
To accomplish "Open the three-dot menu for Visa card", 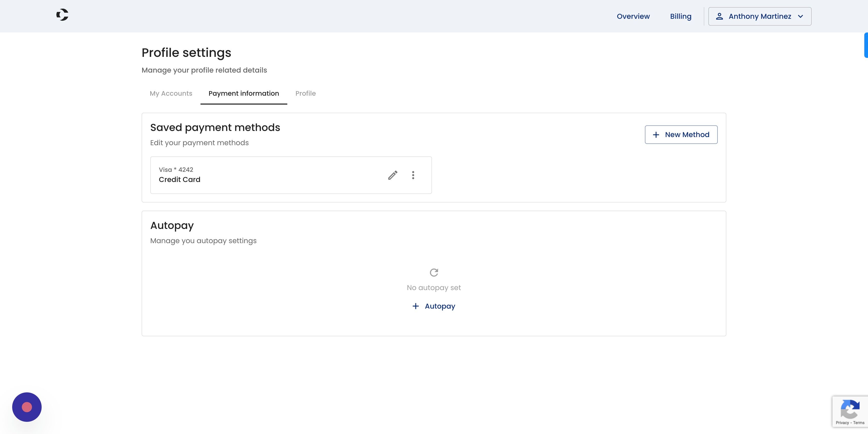I will [413, 175].
